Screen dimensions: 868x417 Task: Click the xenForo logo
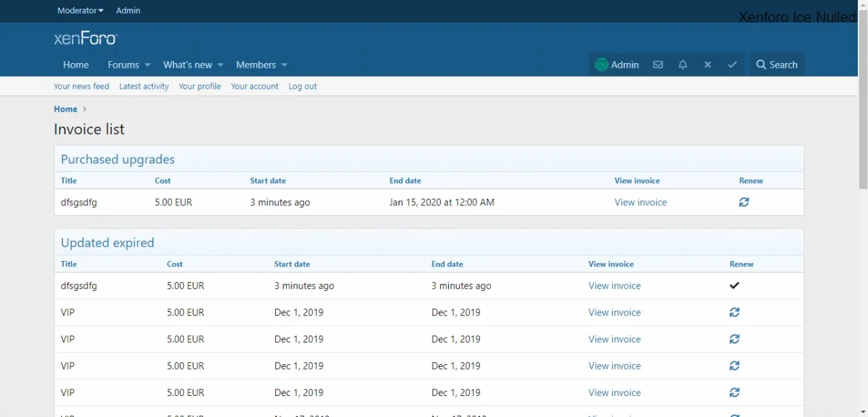85,39
